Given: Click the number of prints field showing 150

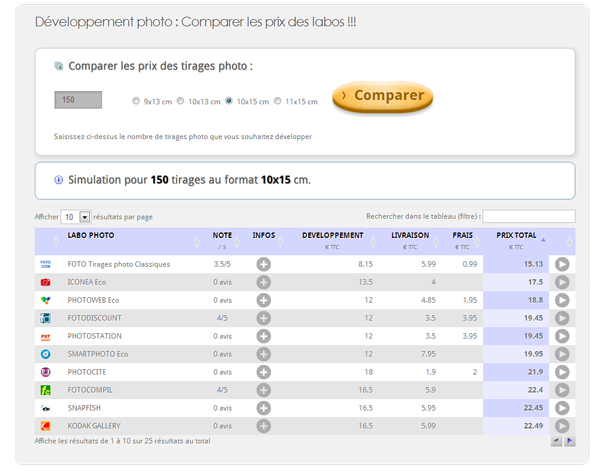Looking at the screenshot, I should tap(78, 100).
